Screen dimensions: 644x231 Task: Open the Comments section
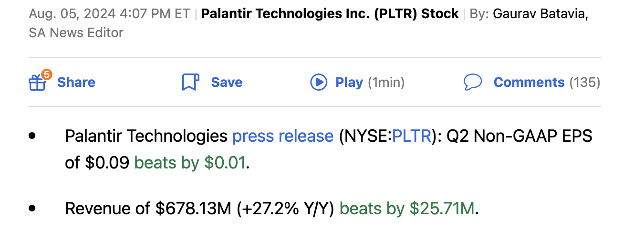(529, 83)
